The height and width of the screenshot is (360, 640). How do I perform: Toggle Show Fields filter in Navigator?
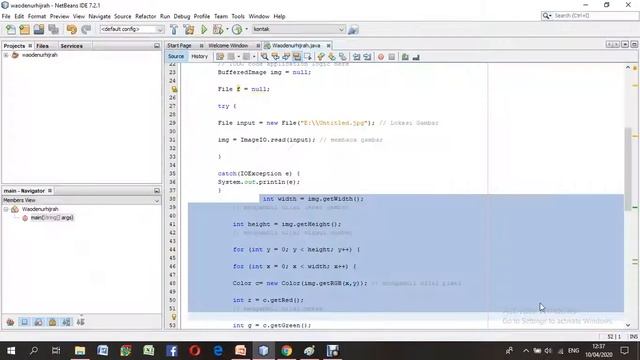24,322
